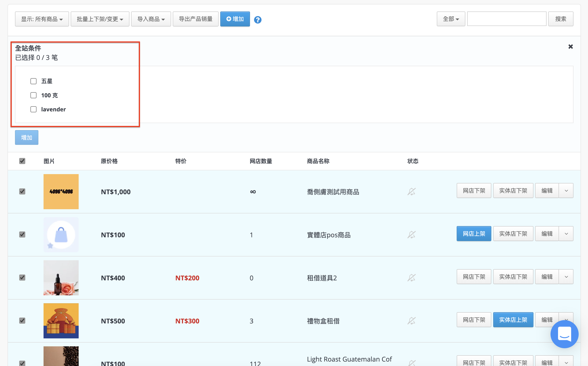Check the lavender condition checkbox
Screen dimensions: 588x366
click(x=33, y=109)
